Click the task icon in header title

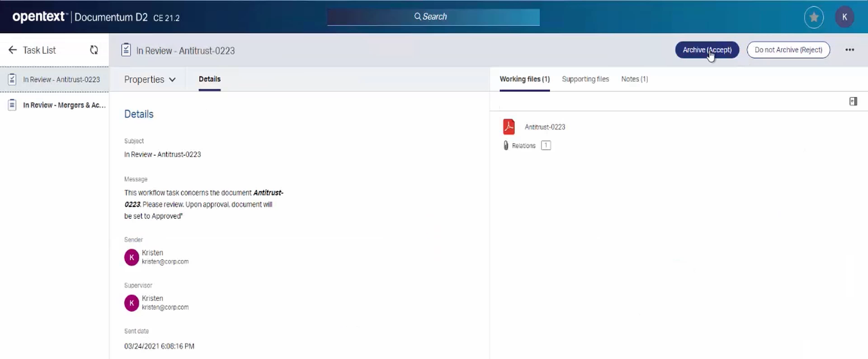pos(126,50)
